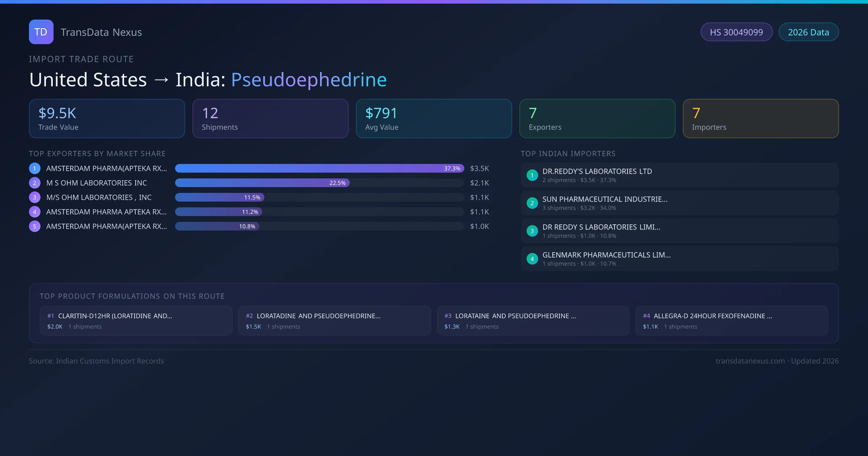Click the transdatanexus.com footer link
This screenshot has height=456, width=868.
pos(750,361)
